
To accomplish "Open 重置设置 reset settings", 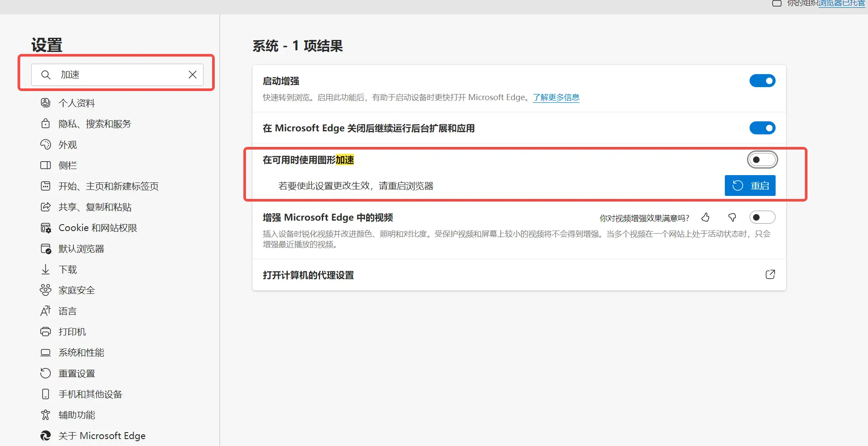I will 77,374.
